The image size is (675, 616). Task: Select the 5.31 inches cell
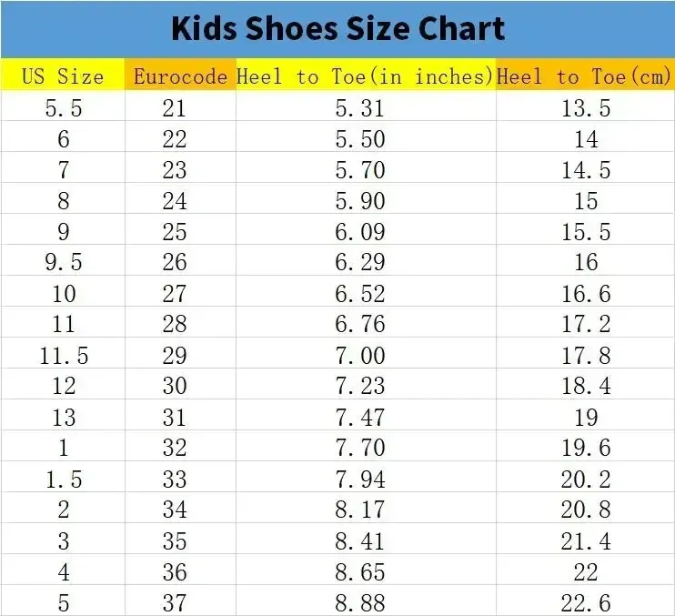point(360,108)
